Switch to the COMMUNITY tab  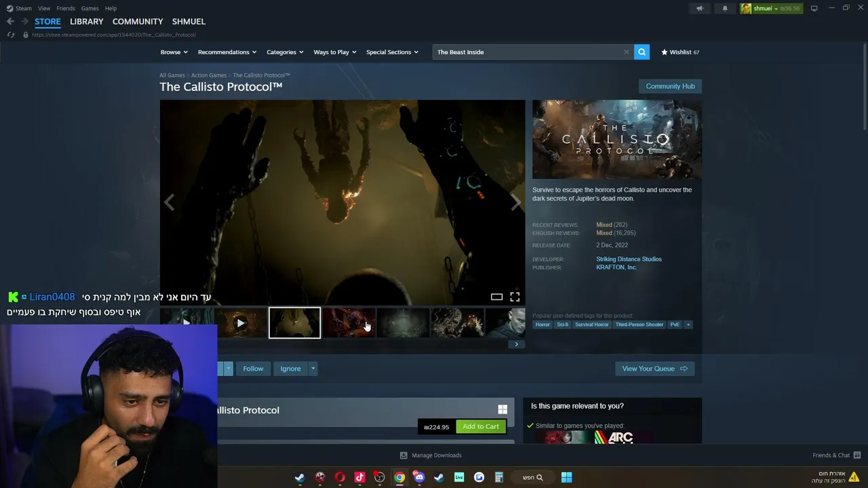[138, 22]
